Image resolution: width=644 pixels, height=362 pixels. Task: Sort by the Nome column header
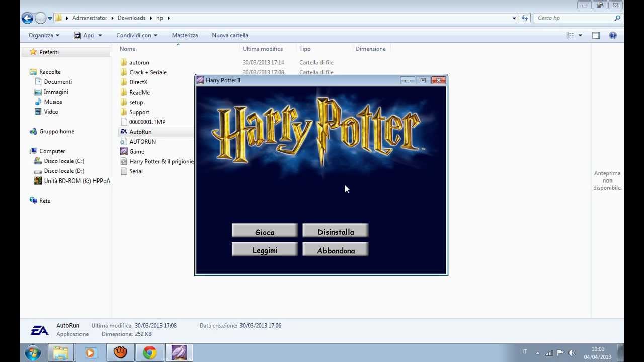tap(179, 49)
